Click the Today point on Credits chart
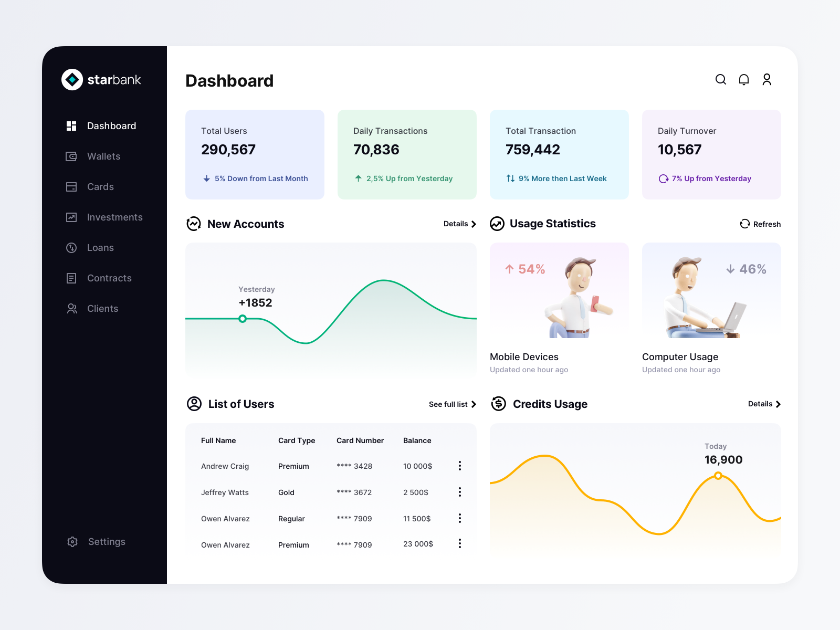The width and height of the screenshot is (840, 630). [718, 476]
